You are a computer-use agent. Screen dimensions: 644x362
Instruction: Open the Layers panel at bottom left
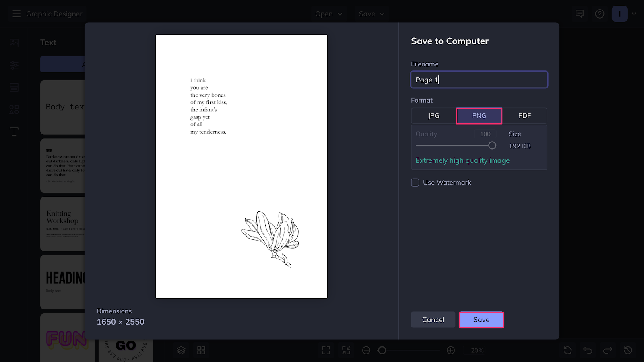181,350
